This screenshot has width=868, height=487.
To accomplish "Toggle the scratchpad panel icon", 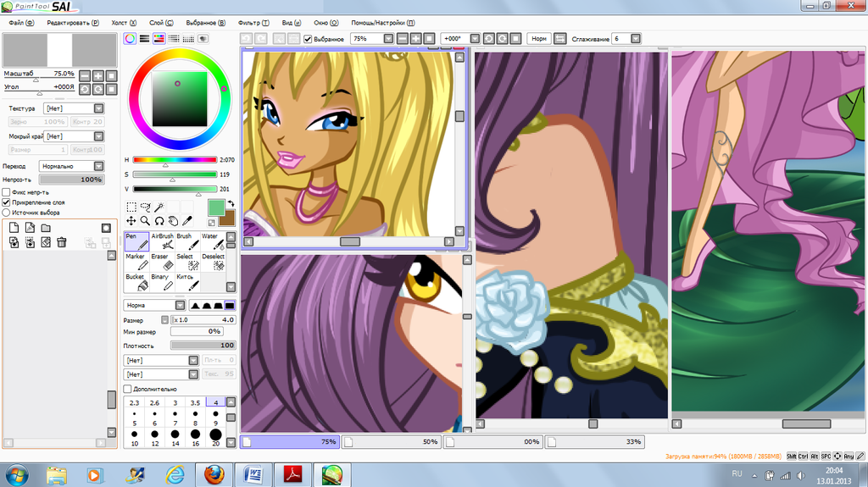I will (203, 39).
